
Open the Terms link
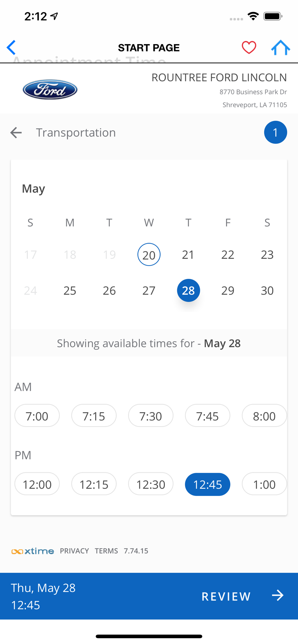(106, 551)
